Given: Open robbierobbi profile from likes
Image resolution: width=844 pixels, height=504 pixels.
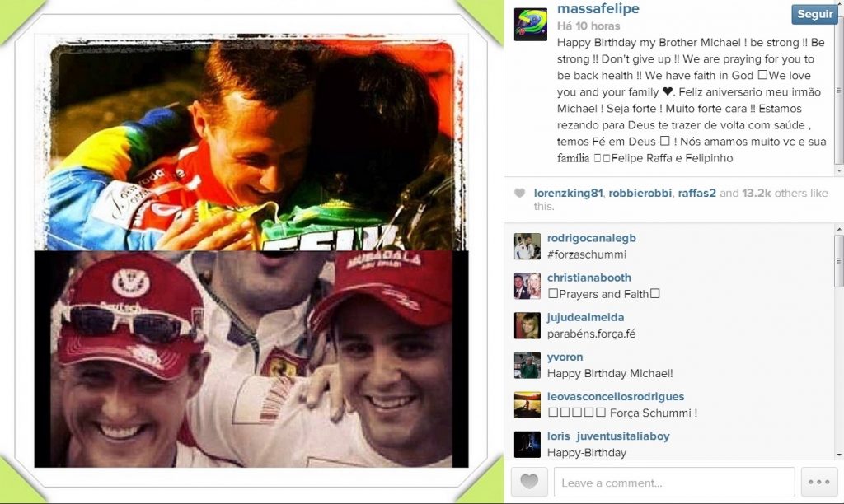Looking at the screenshot, I should (x=640, y=193).
